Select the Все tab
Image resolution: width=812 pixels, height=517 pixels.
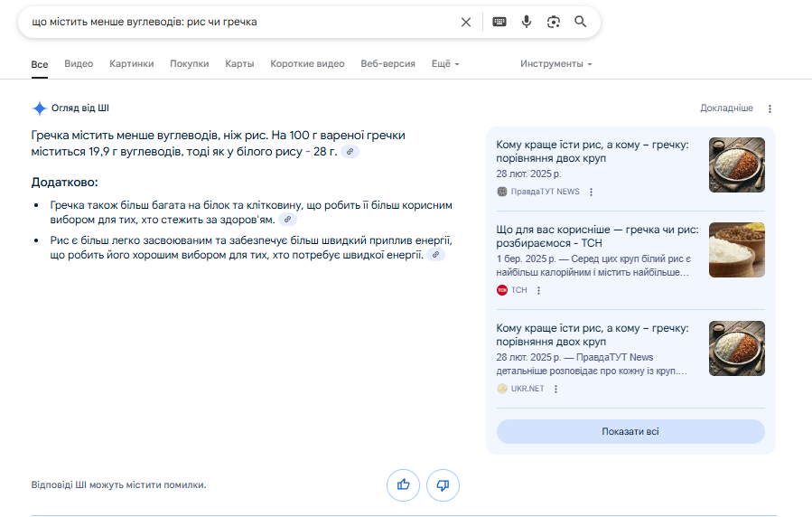pos(40,64)
